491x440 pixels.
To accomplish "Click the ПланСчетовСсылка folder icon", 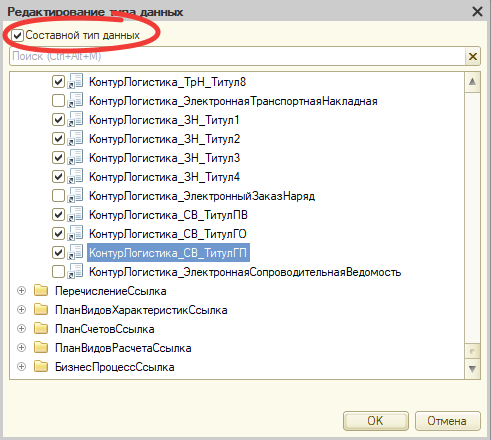I will [41, 329].
